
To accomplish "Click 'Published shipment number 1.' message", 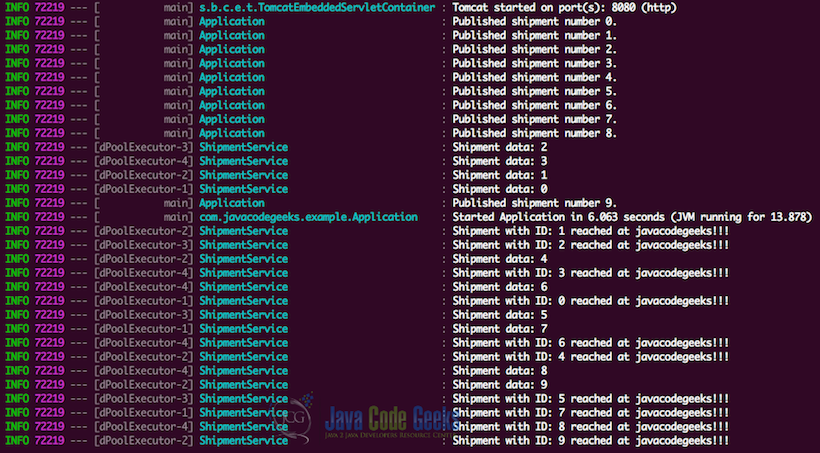I will coord(534,36).
